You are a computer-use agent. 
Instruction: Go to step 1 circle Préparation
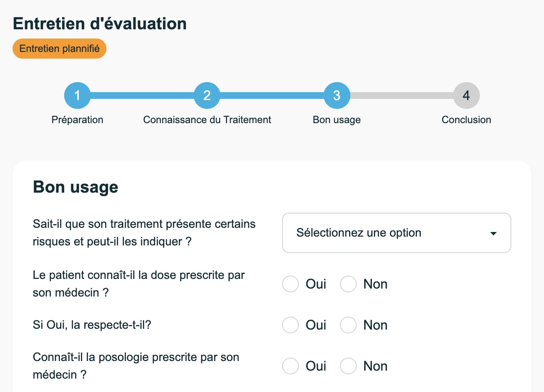click(x=77, y=95)
